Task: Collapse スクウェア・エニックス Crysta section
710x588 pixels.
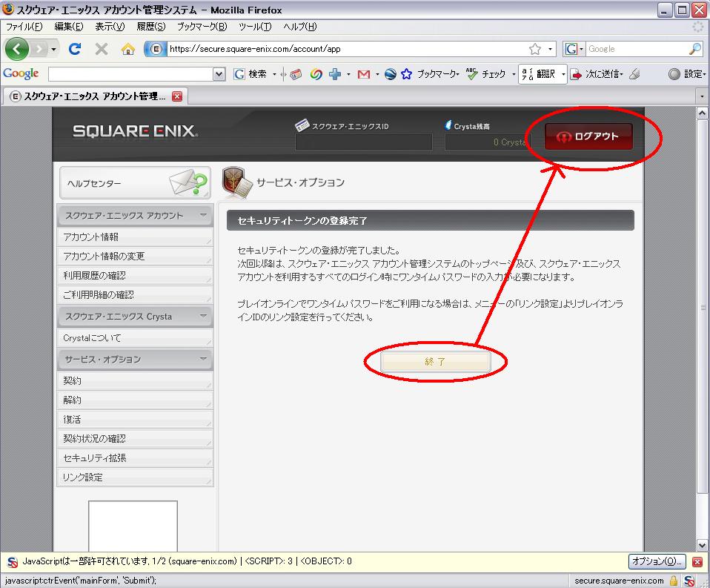Action: tap(203, 316)
